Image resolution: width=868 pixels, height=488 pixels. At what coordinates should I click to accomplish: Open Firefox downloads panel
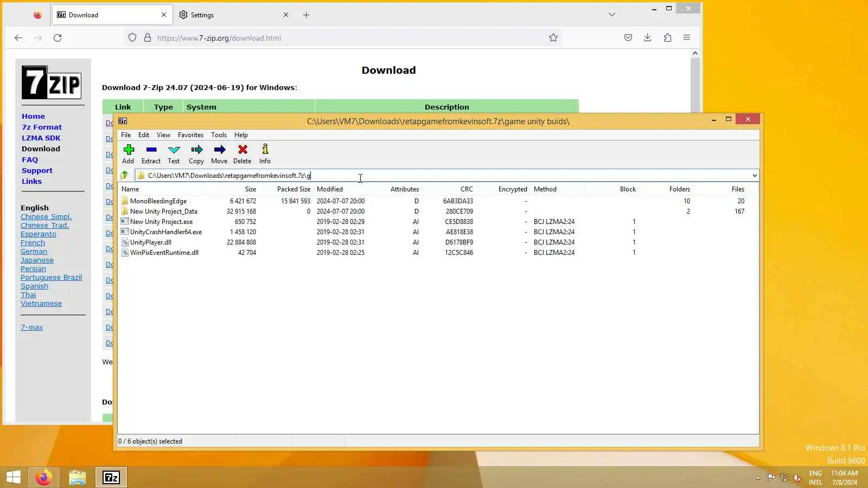coord(648,38)
